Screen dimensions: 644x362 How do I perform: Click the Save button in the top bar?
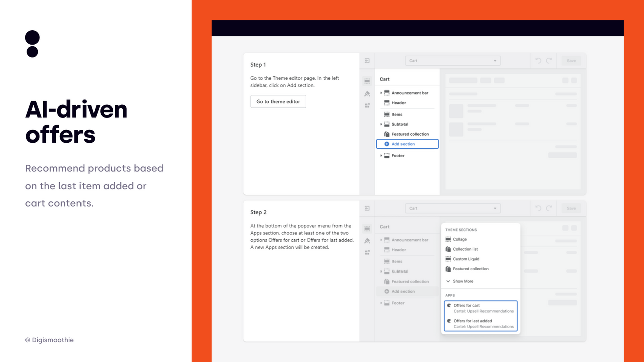point(571,60)
